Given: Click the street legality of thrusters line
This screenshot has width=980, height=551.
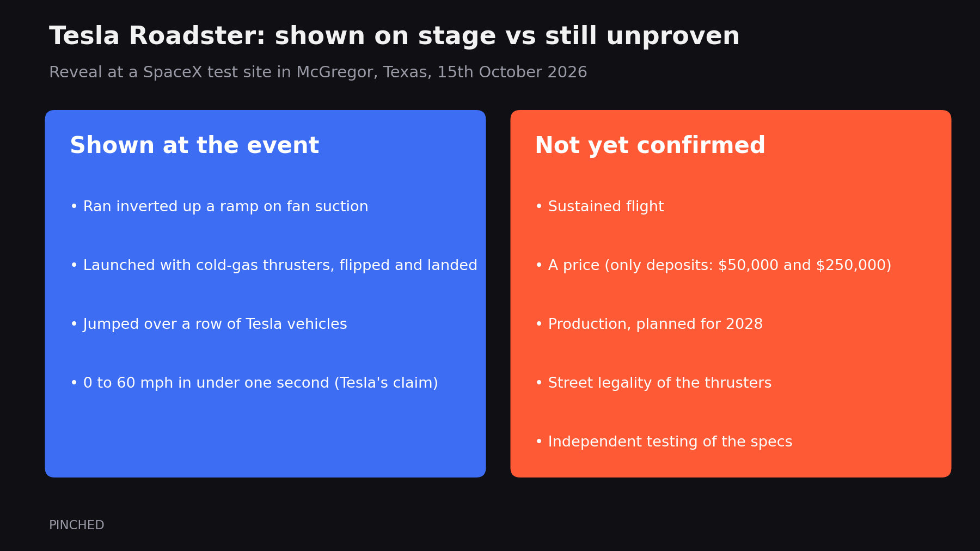Looking at the screenshot, I should coord(653,383).
